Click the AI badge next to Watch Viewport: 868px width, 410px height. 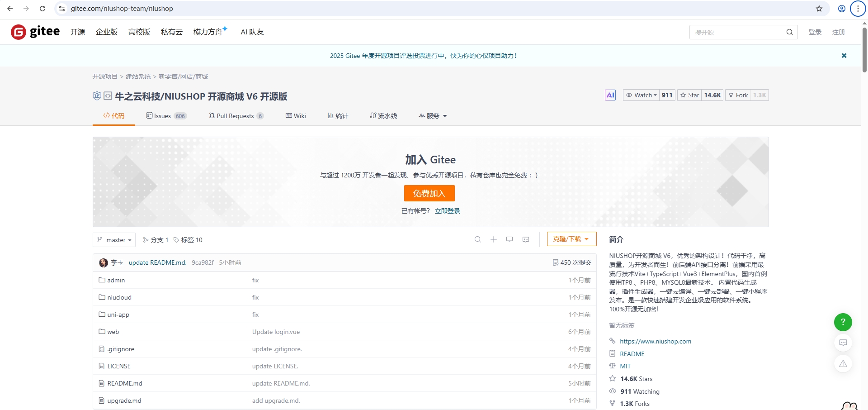click(610, 95)
